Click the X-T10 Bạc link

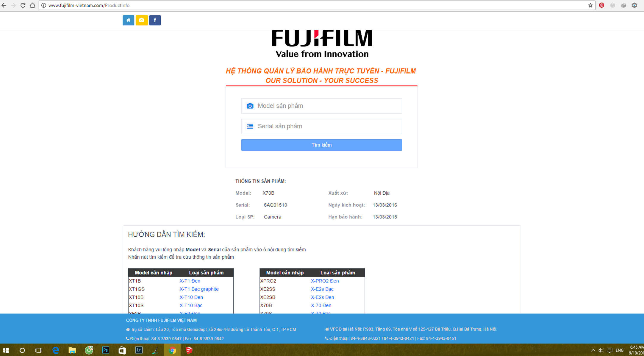click(x=191, y=305)
